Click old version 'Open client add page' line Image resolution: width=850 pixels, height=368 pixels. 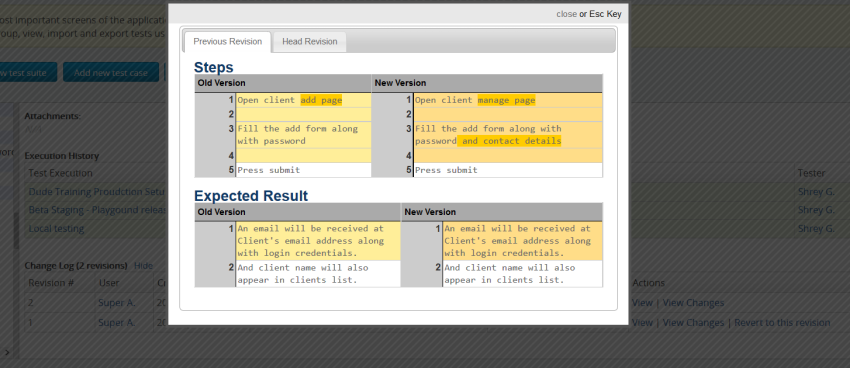tap(289, 100)
